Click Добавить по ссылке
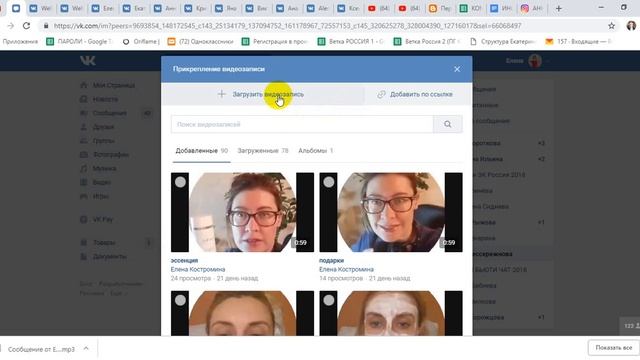Screen dimensions: 640x360 [x=415, y=94]
